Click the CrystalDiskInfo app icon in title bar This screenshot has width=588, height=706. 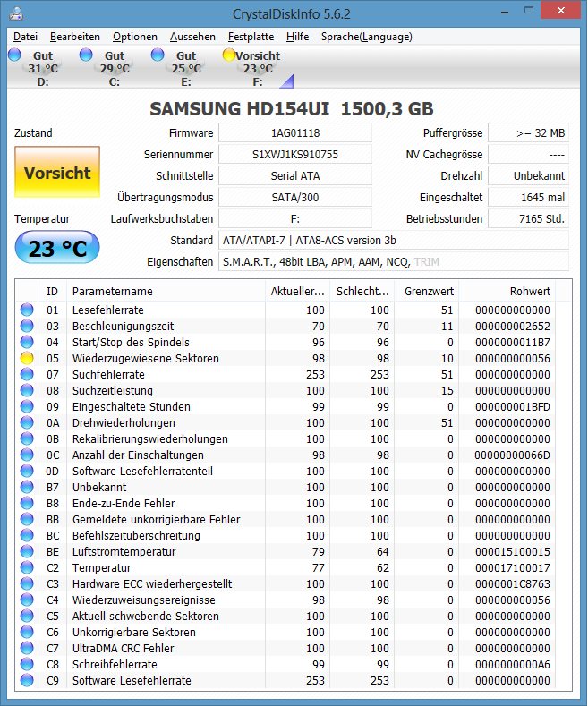coord(16,13)
